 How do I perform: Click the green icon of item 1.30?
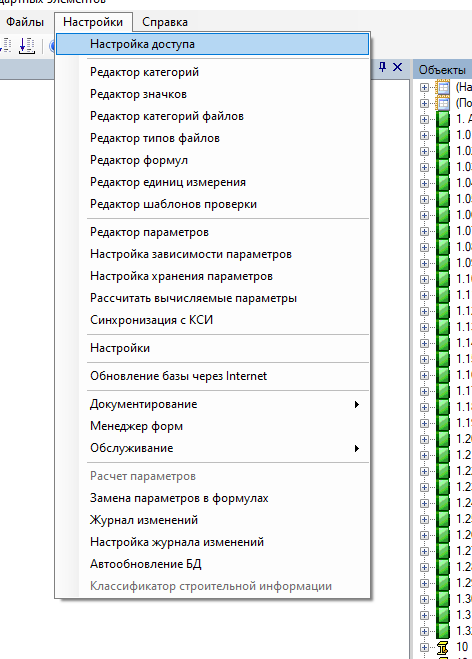click(x=443, y=599)
